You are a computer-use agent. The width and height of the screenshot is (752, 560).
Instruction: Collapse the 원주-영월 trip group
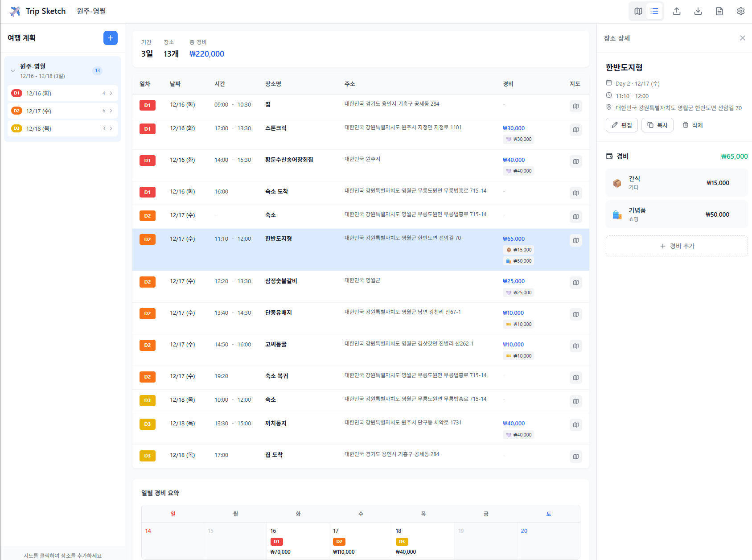pyautogui.click(x=13, y=70)
